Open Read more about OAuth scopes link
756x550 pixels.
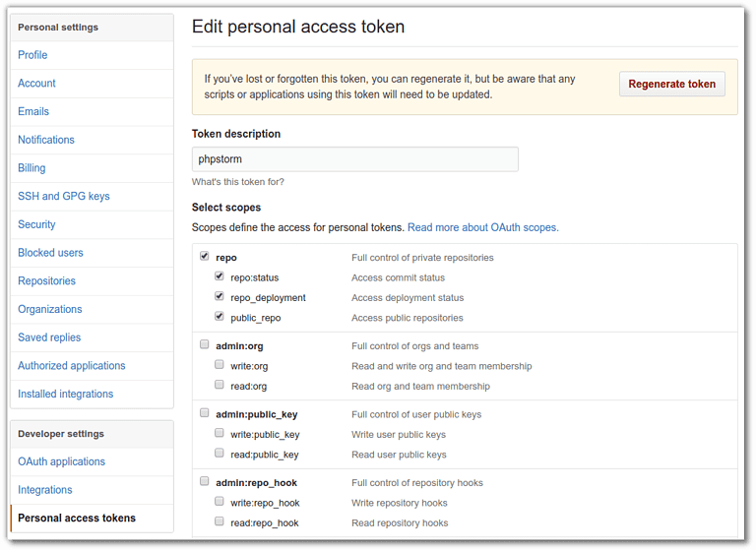(x=482, y=227)
